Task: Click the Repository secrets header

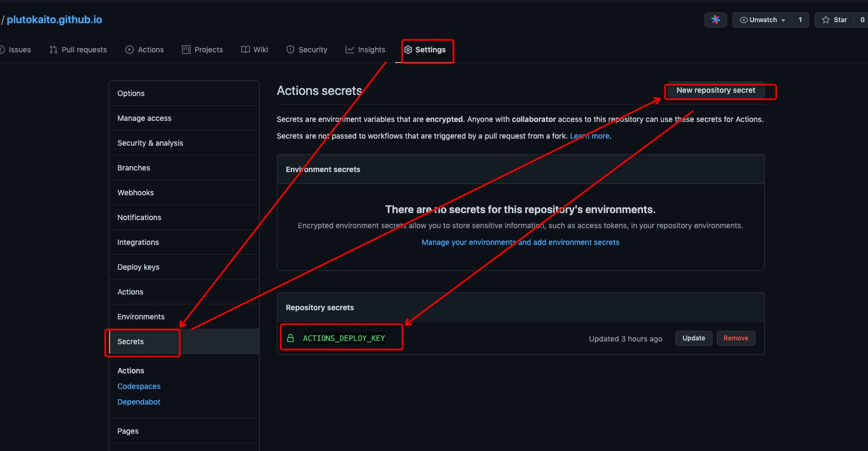Action: pyautogui.click(x=320, y=307)
